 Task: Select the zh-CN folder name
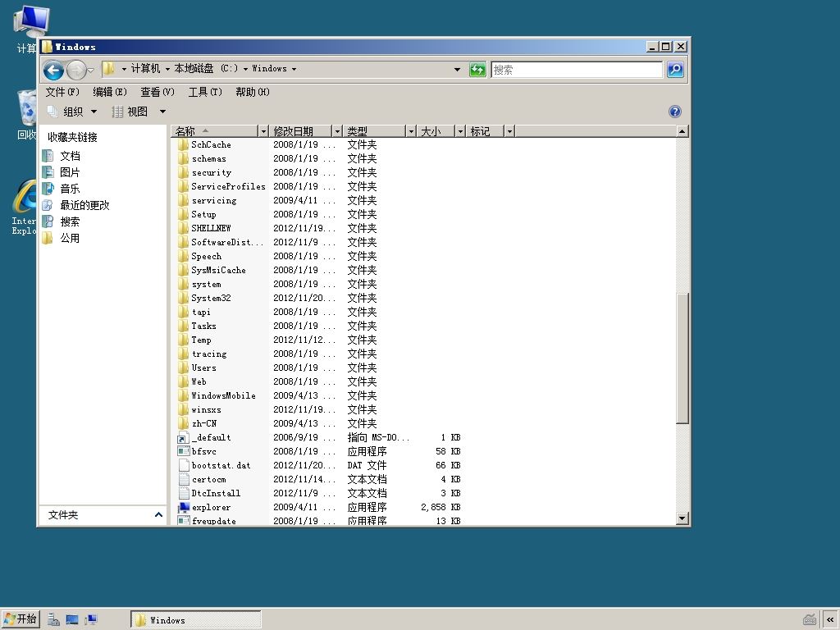(x=204, y=424)
